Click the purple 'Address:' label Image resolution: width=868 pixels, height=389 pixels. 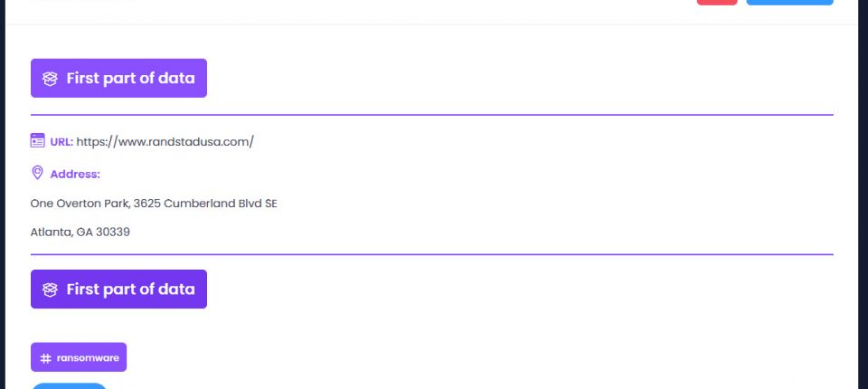pyautogui.click(x=75, y=174)
